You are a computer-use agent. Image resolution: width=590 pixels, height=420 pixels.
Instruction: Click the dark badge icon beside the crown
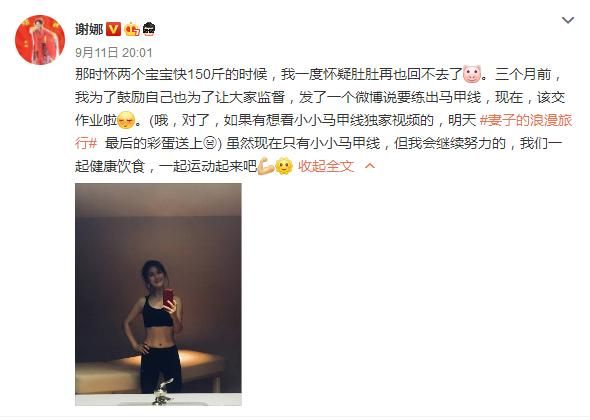[149, 29]
